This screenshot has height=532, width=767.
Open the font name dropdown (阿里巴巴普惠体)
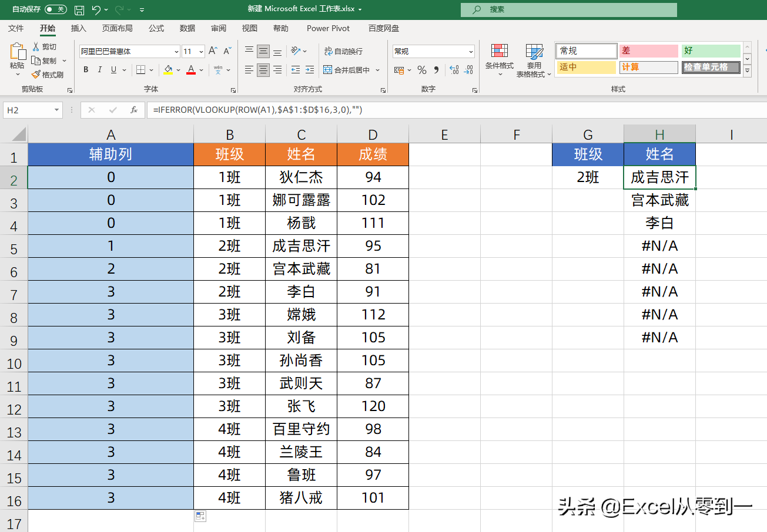176,52
